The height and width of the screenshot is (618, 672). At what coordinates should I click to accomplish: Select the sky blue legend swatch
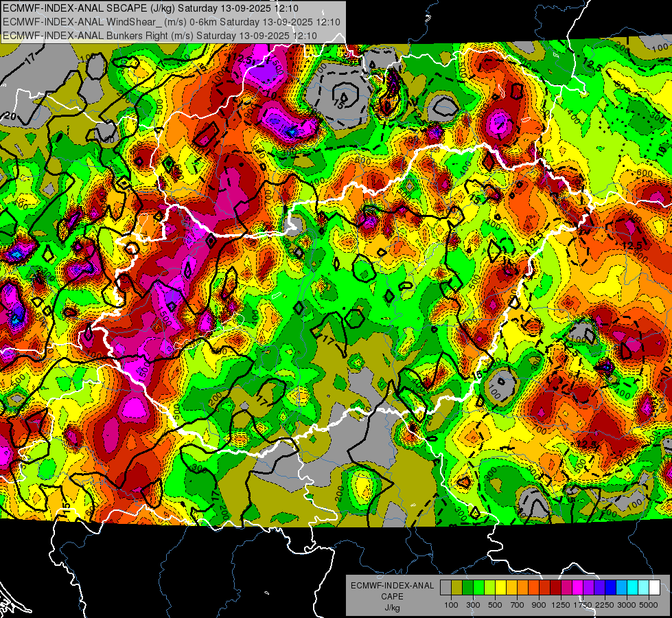tap(621, 587)
